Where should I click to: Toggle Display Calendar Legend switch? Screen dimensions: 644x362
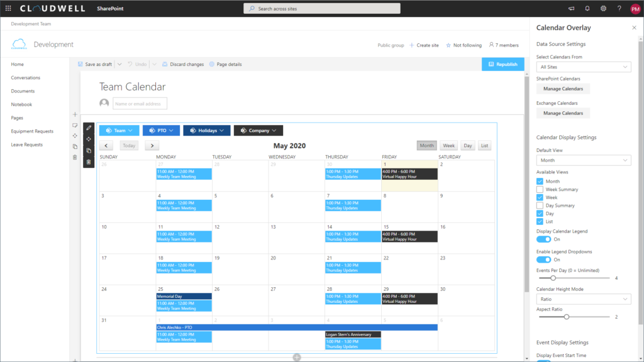point(543,239)
